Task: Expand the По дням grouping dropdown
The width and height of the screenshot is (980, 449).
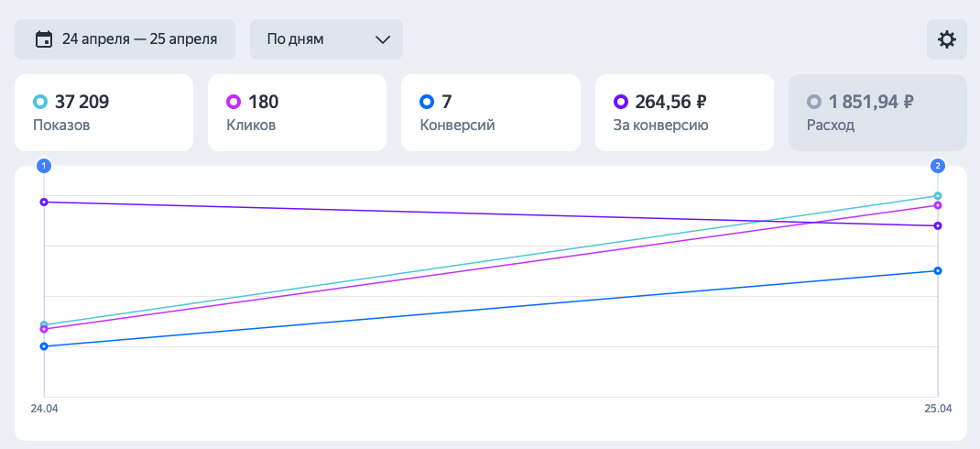Action: tap(326, 39)
